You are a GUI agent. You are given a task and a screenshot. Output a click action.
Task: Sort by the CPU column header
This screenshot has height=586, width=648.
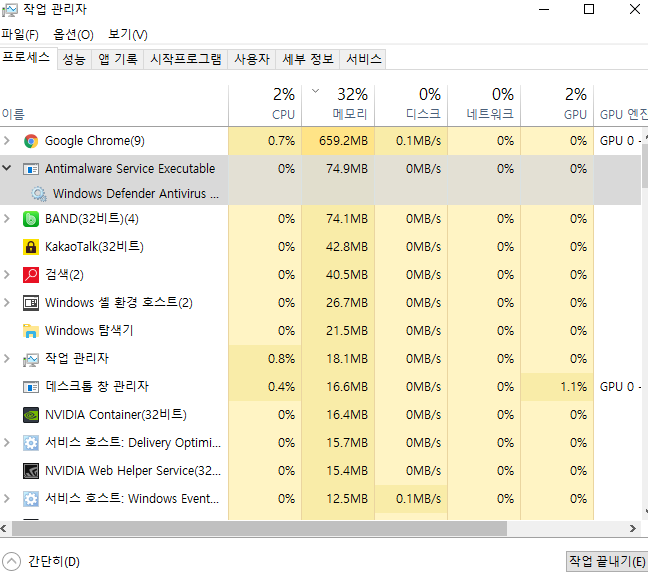265,105
